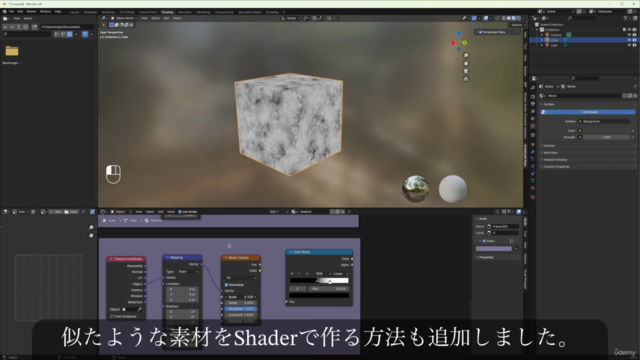Open the shader editor Slot 1 dropdown
This screenshot has height=360, width=640.
(x=279, y=212)
